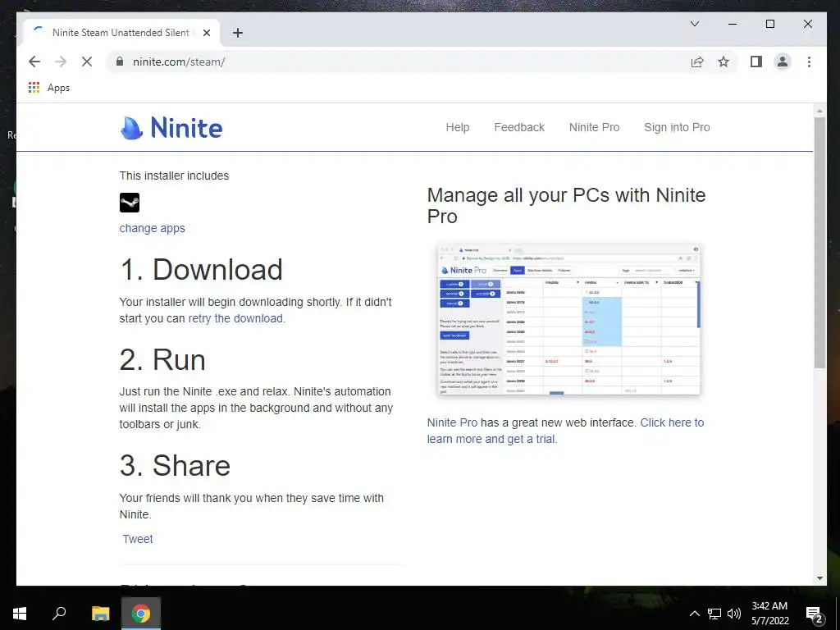The image size is (840, 630).
Task: Stop loading the page
Action: (x=87, y=62)
